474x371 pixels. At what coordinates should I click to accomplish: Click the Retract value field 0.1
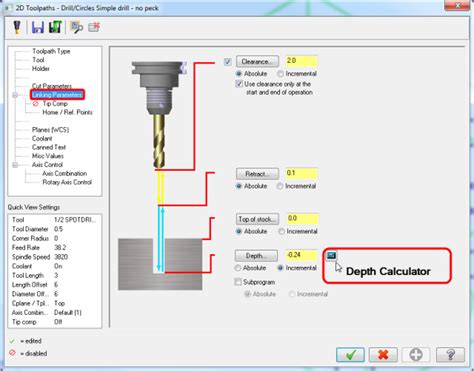(301, 173)
